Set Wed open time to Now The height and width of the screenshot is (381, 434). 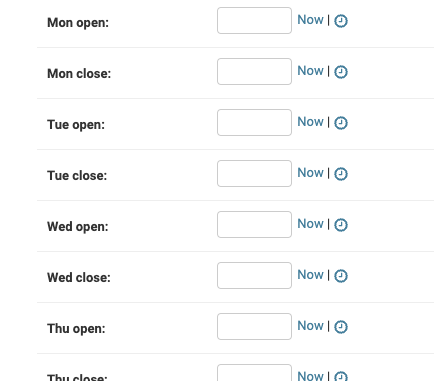click(310, 224)
